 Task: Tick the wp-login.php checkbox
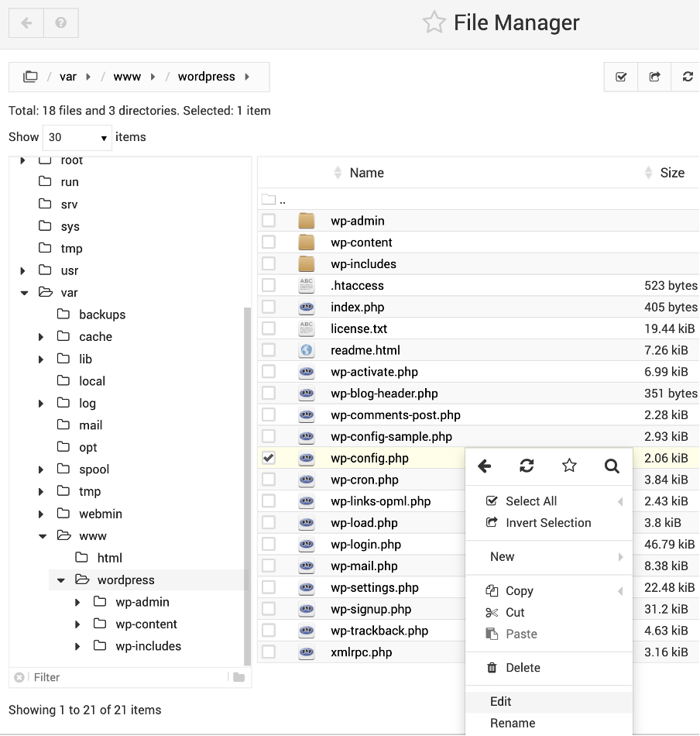pos(269,545)
